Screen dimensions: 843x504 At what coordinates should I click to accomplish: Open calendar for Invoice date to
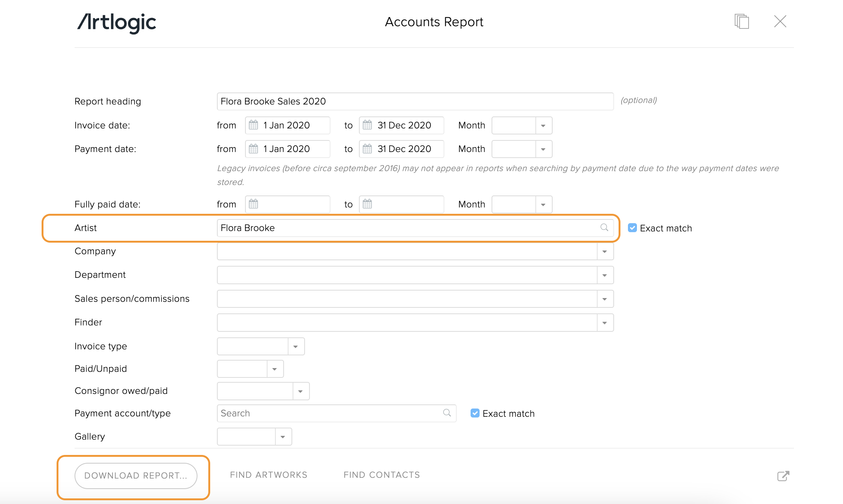(x=368, y=125)
